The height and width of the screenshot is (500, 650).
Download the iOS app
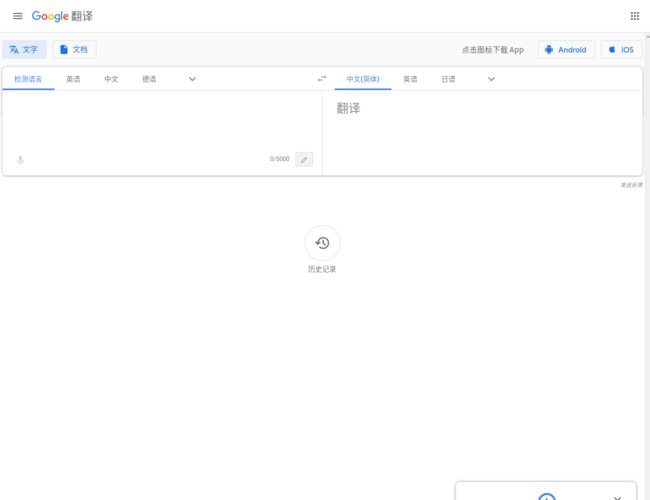(x=621, y=50)
